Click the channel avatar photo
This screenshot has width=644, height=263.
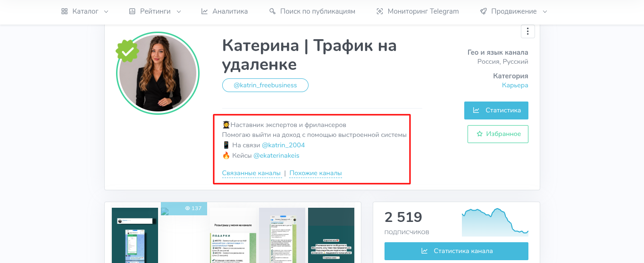coord(158,73)
